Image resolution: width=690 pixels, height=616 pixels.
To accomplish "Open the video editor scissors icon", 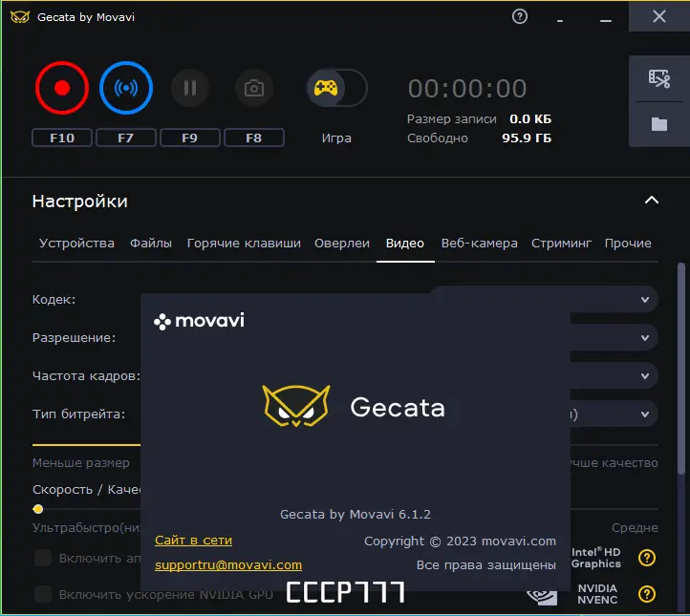I will pos(658,78).
